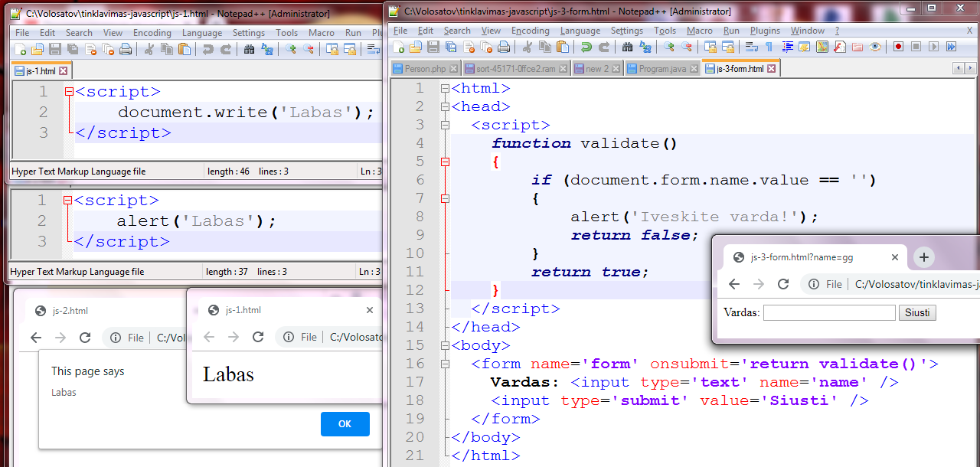This screenshot has height=467, width=980.
Task: Collapse the <form> fold on line 16
Action: tap(445, 364)
